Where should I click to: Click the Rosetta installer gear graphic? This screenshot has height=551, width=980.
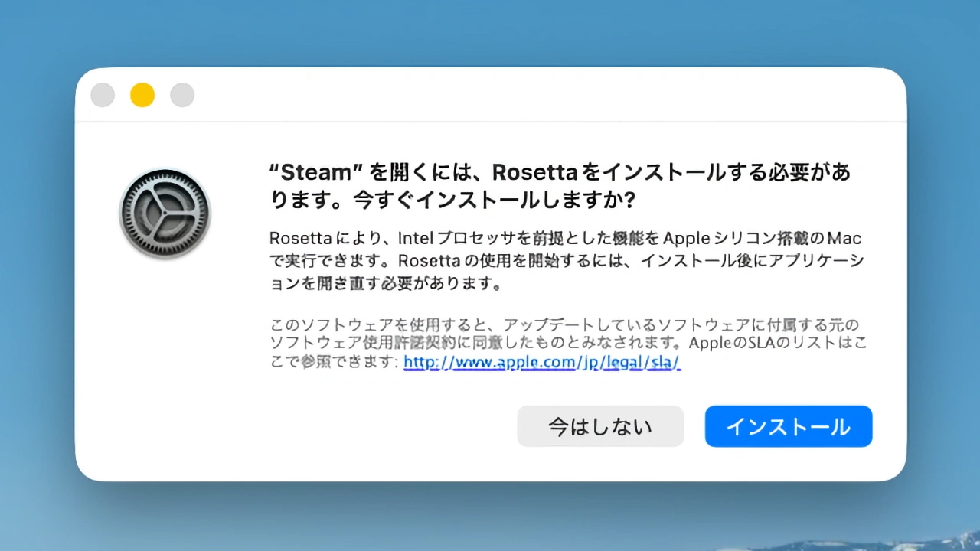165,213
